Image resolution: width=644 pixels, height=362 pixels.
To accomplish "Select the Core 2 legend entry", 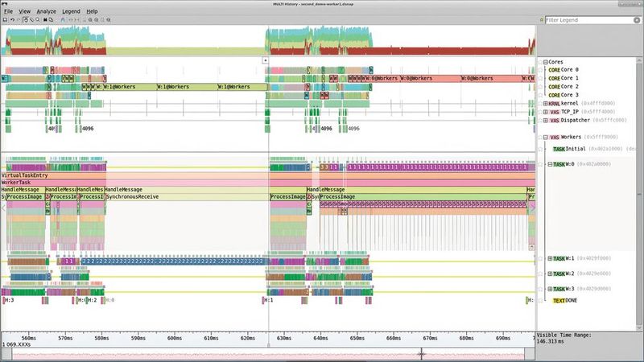I will pos(568,87).
